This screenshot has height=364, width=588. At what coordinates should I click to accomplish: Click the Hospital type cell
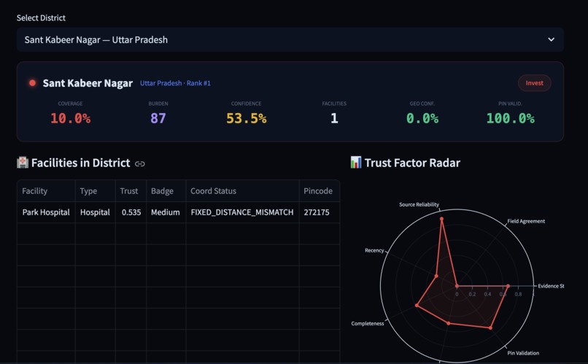tap(96, 212)
